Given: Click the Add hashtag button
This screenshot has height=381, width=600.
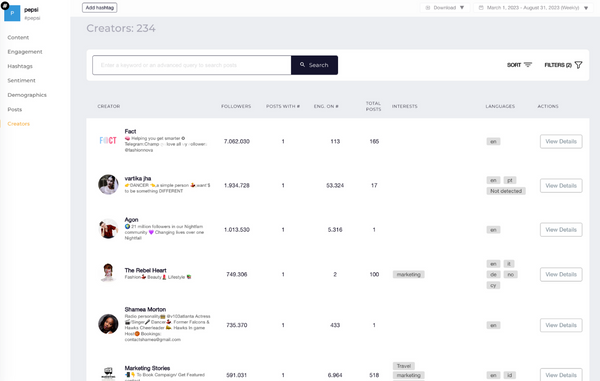Looking at the screenshot, I should pyautogui.click(x=99, y=8).
